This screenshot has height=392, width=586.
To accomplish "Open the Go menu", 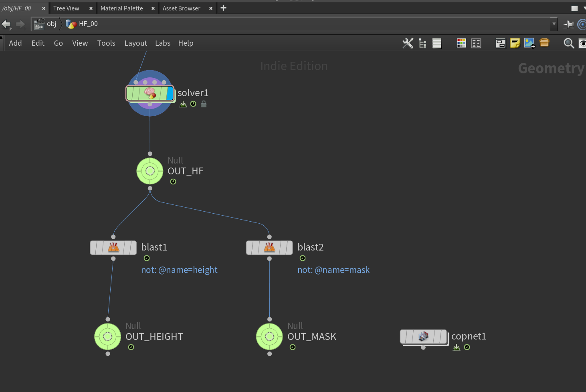I will coord(59,43).
